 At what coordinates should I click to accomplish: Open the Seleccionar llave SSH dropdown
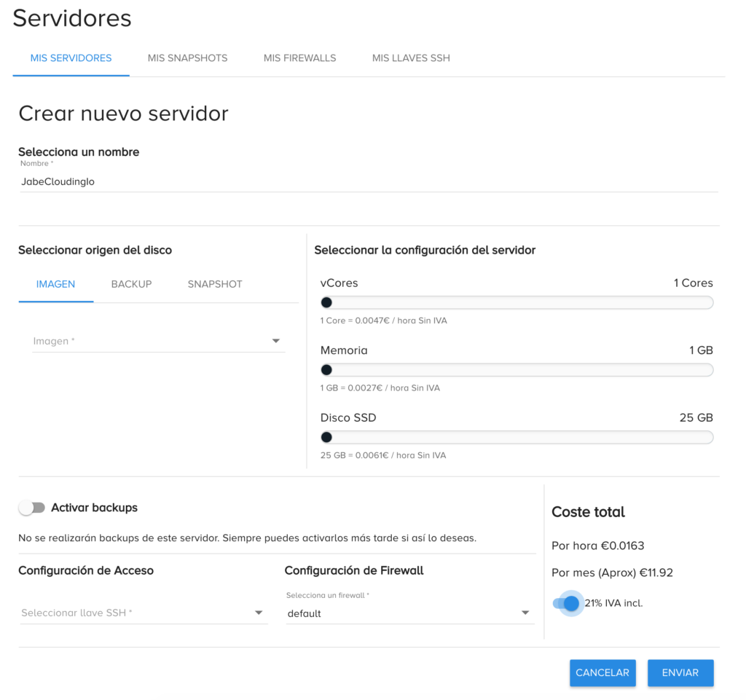click(144, 613)
